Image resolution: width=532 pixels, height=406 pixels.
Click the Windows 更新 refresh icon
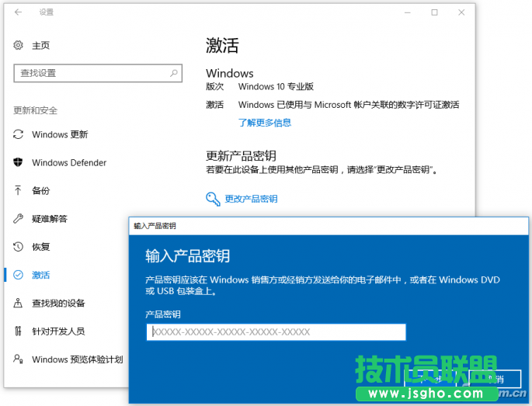(18, 134)
